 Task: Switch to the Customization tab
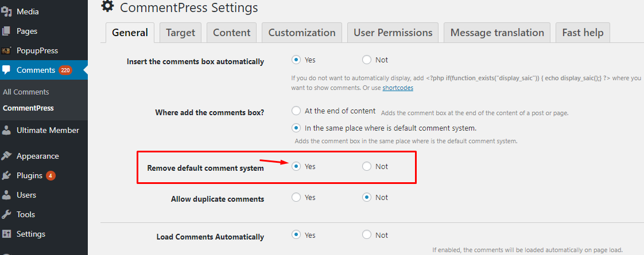coord(302,33)
